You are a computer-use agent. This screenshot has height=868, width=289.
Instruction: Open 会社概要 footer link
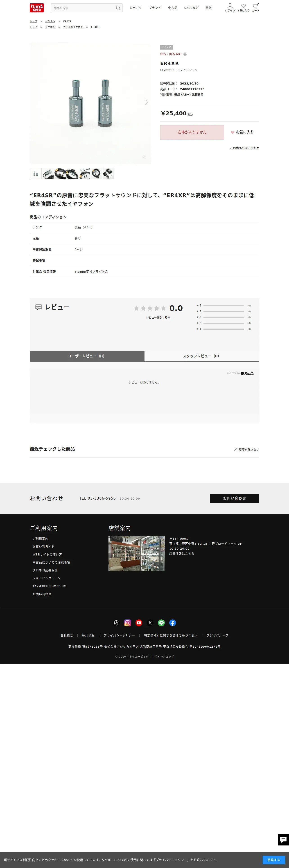point(67,635)
